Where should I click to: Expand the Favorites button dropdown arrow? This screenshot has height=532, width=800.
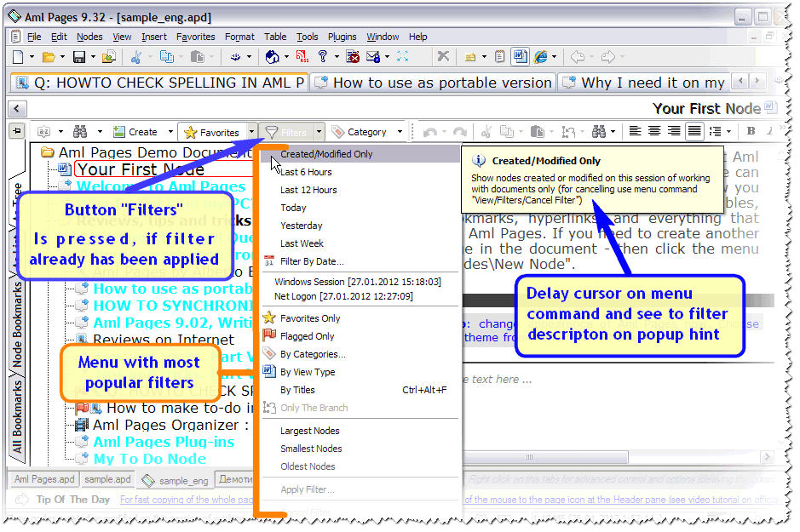(251, 132)
